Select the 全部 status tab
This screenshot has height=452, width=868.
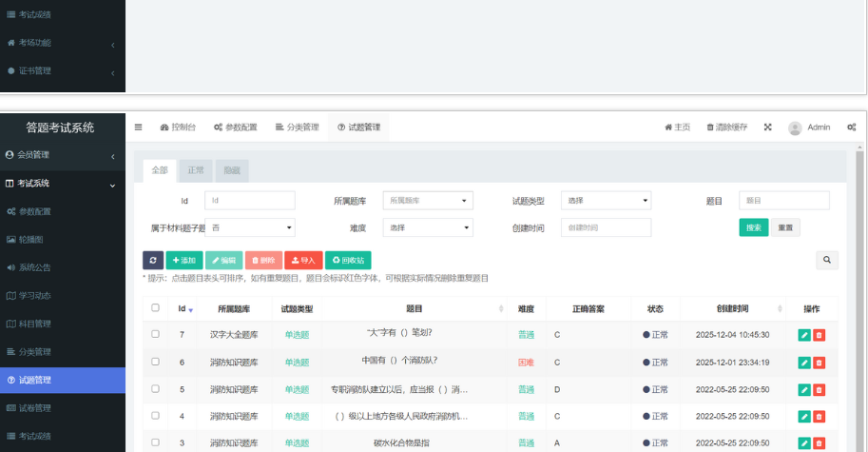coord(160,170)
